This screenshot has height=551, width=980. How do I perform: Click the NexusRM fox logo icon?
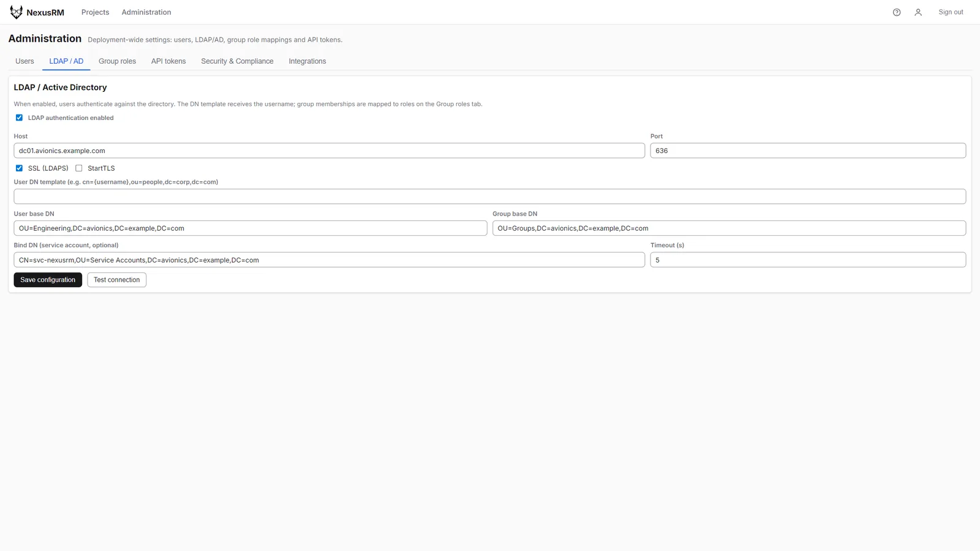point(16,12)
